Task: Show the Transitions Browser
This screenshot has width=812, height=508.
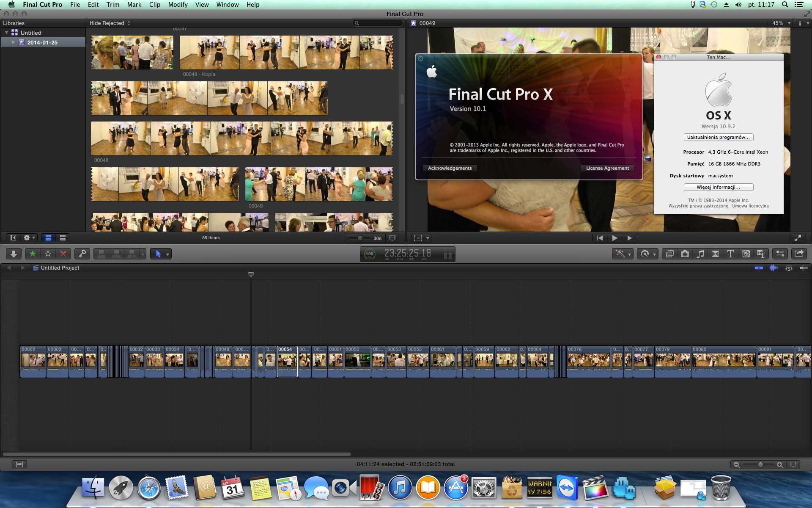Action: coord(715,254)
